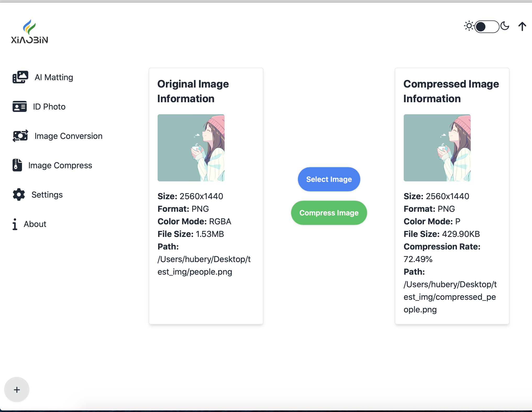
Task: Open the ID Photo menu item
Action: [x=49, y=107]
